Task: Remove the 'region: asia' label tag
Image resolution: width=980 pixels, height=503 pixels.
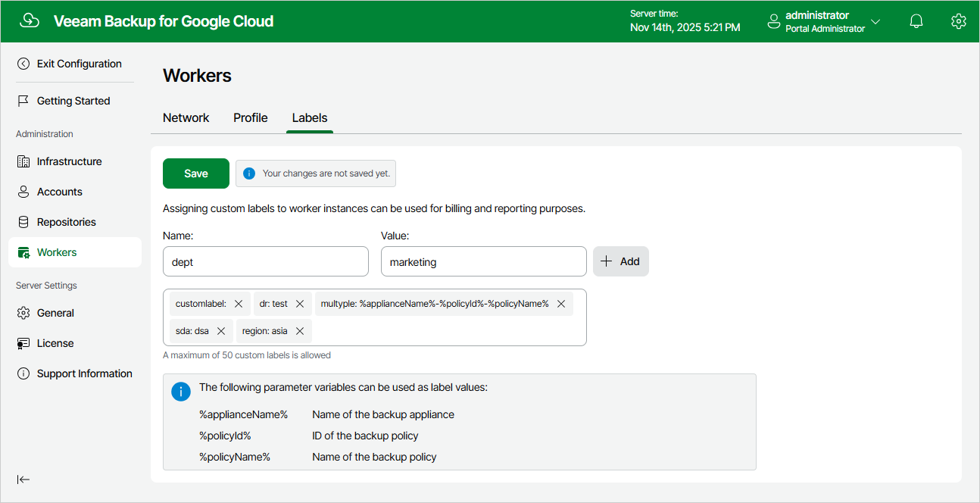Action: (x=300, y=331)
